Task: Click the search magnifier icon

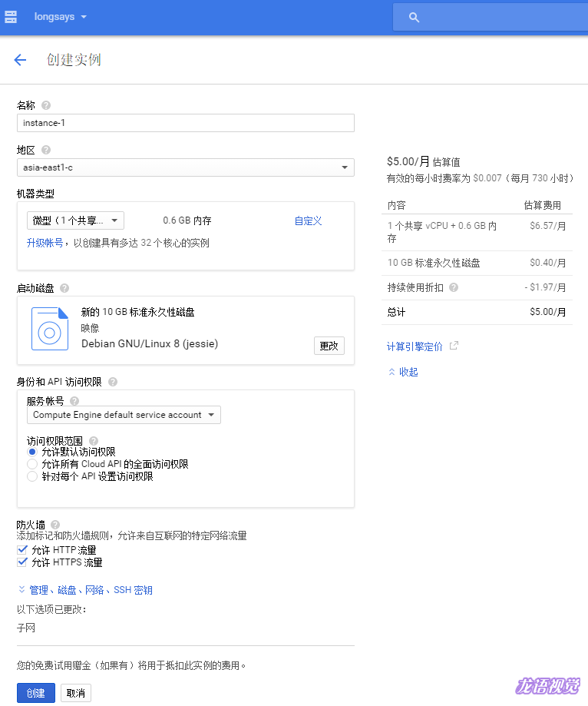Action: click(414, 18)
